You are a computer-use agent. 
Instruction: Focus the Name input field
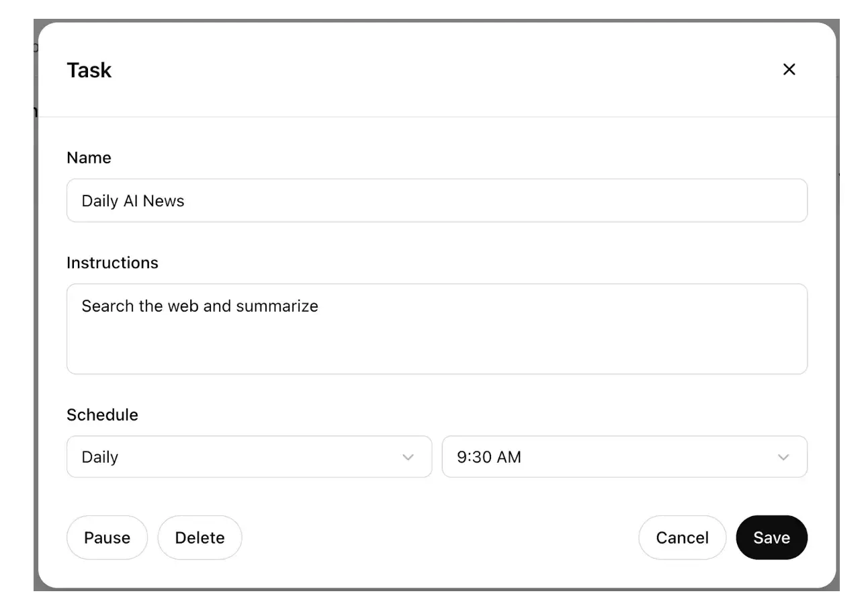[x=437, y=201]
